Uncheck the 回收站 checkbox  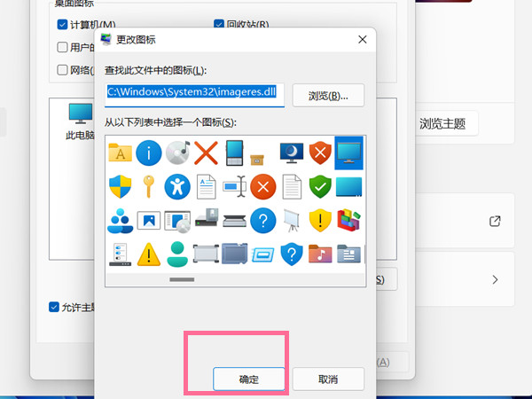[219, 24]
